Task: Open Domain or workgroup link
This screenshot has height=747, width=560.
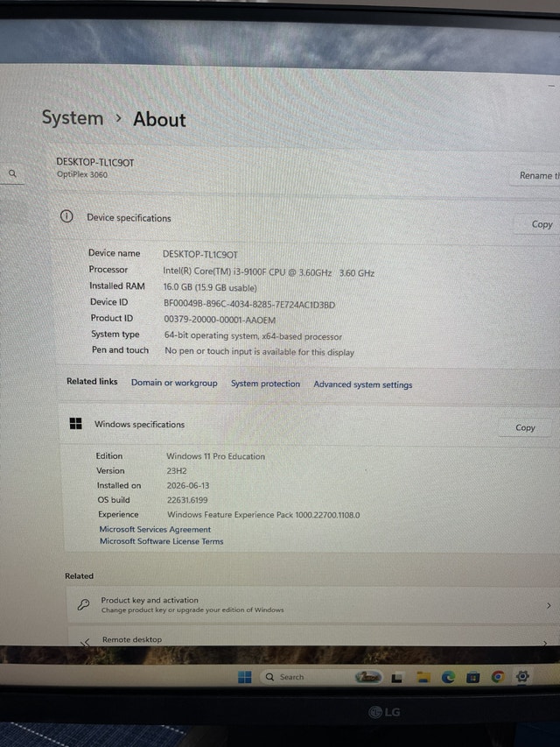Action: tap(174, 383)
